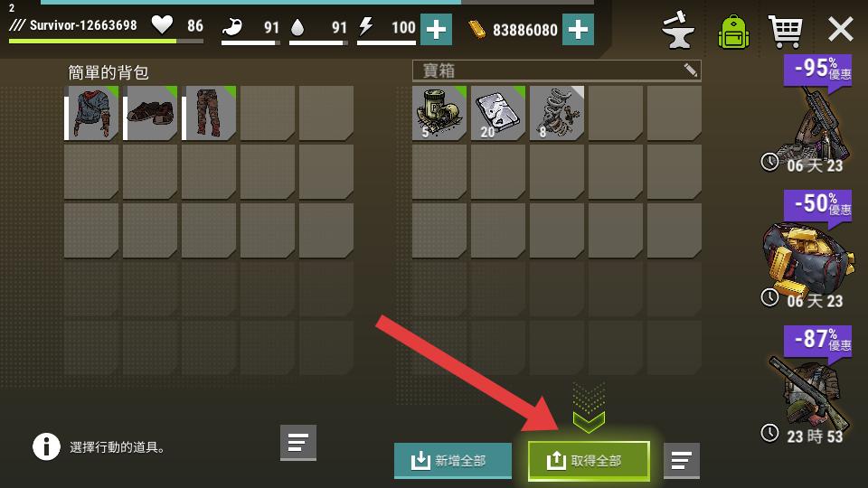Open the -95% rifle offer
Viewport: 868px width, 488px height.
click(x=810, y=115)
